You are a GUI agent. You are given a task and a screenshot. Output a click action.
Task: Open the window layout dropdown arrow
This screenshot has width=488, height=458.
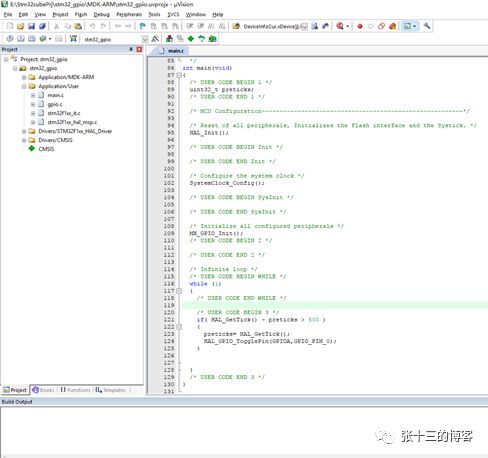click(x=414, y=26)
